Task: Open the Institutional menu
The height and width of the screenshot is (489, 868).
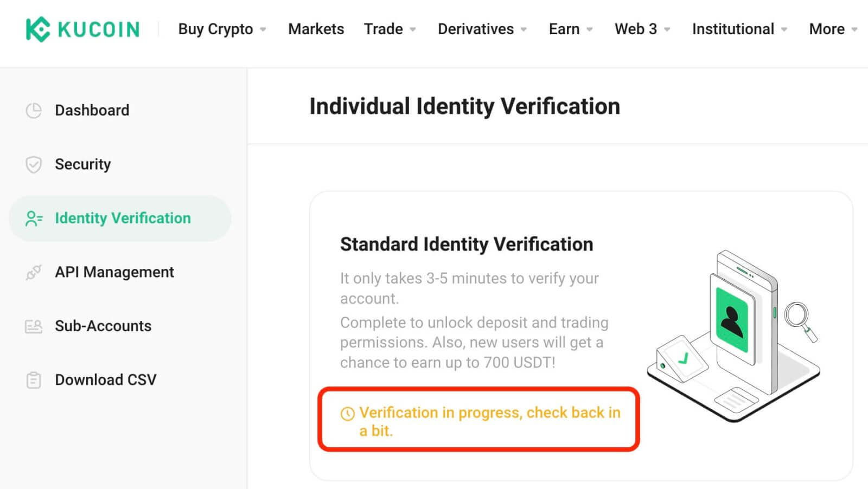Action: [x=732, y=29]
